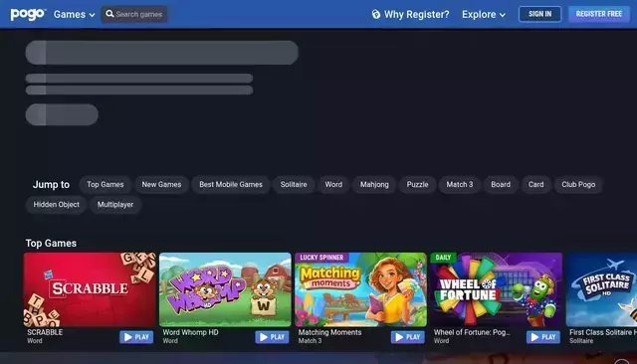Open the Wheel of Fortune thumbnail
This screenshot has width=637, height=364.
497,289
